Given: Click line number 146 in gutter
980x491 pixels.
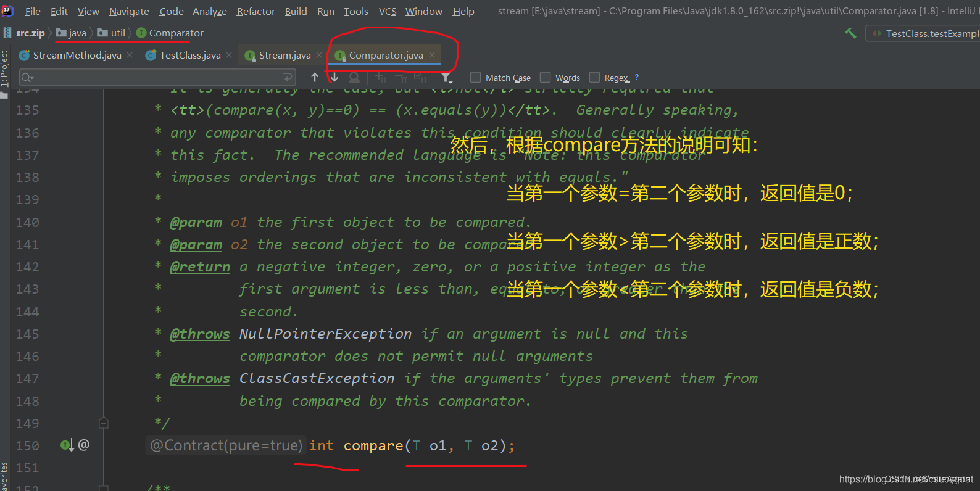Looking at the screenshot, I should pyautogui.click(x=27, y=356).
